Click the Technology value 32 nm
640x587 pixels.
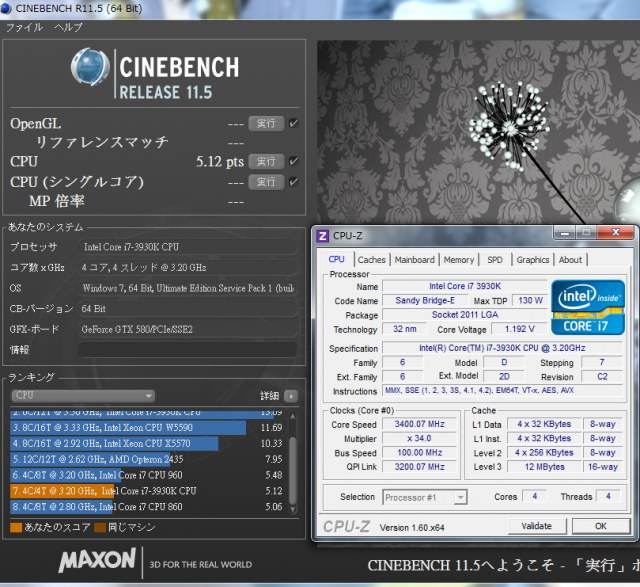coord(404,329)
